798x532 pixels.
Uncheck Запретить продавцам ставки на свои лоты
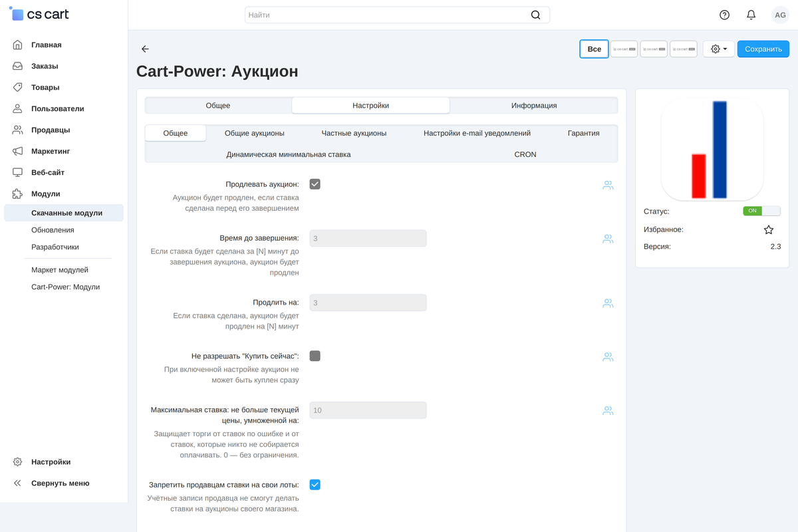315,485
